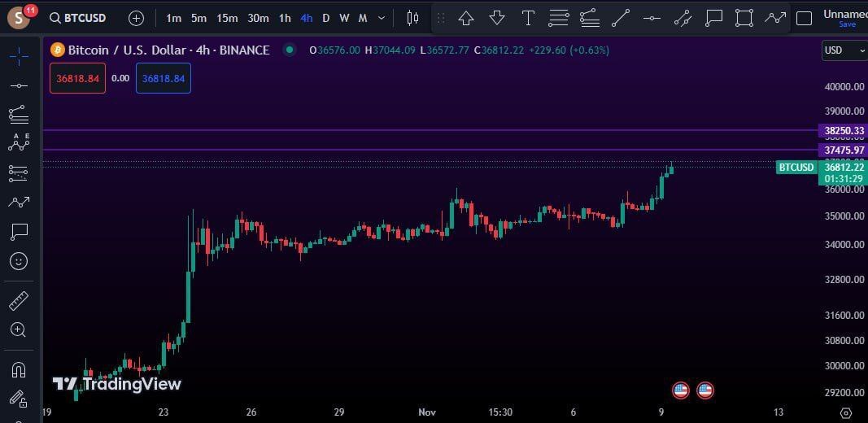Open the left sidebar pattern tools
Screen dimensions: 868x423
[19, 142]
